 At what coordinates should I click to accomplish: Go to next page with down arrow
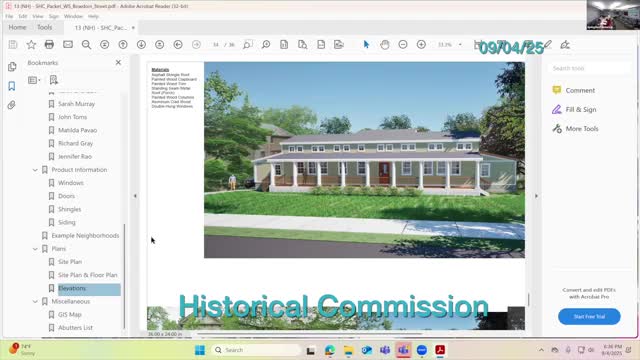click(x=141, y=44)
